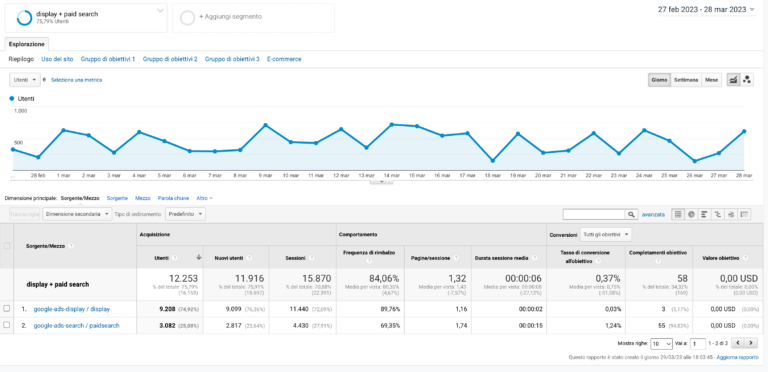768x372 pixels.
Task: Open the Esplorazione tab
Action: tap(27, 44)
